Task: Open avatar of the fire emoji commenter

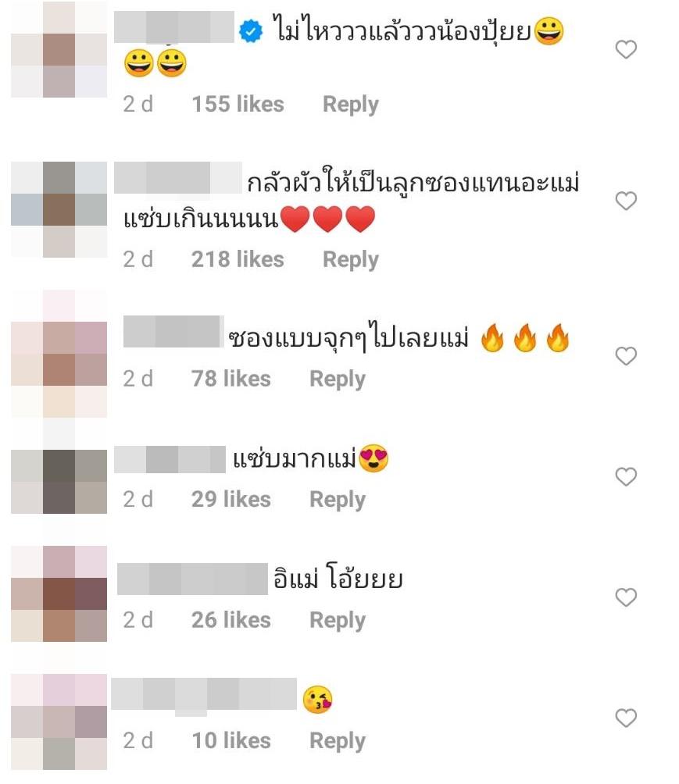Action: coord(59,354)
